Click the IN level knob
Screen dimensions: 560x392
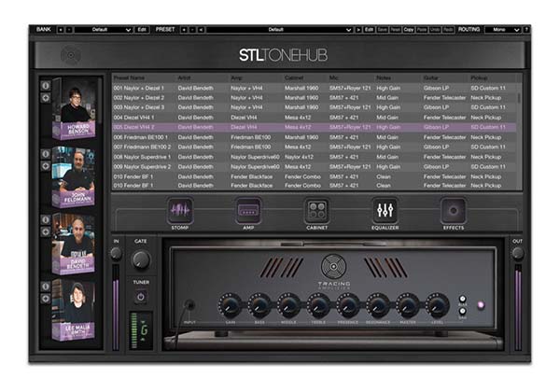(116, 254)
